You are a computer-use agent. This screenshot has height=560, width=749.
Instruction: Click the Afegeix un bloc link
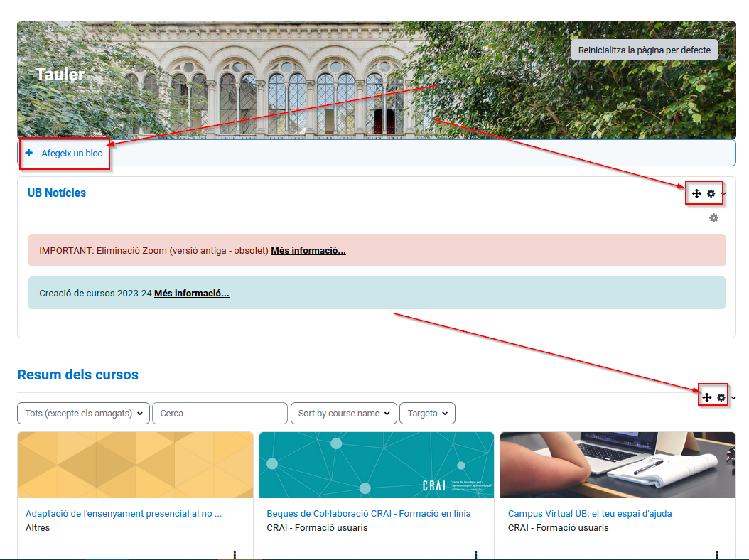[72, 153]
